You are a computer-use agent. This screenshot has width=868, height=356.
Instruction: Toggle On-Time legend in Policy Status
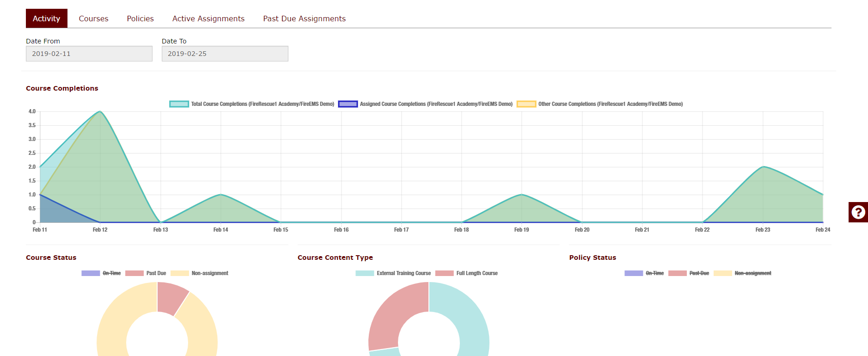(x=644, y=273)
